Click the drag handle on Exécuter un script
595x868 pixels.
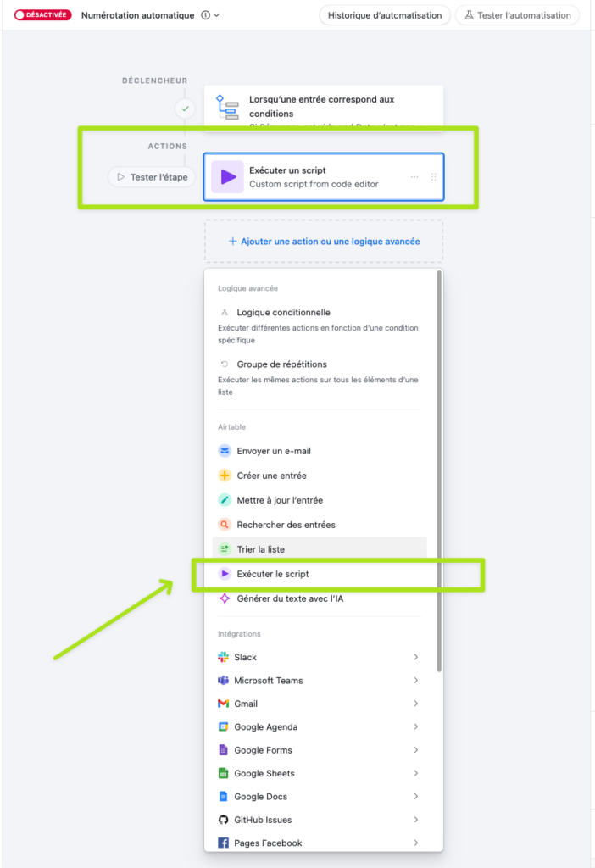point(433,177)
